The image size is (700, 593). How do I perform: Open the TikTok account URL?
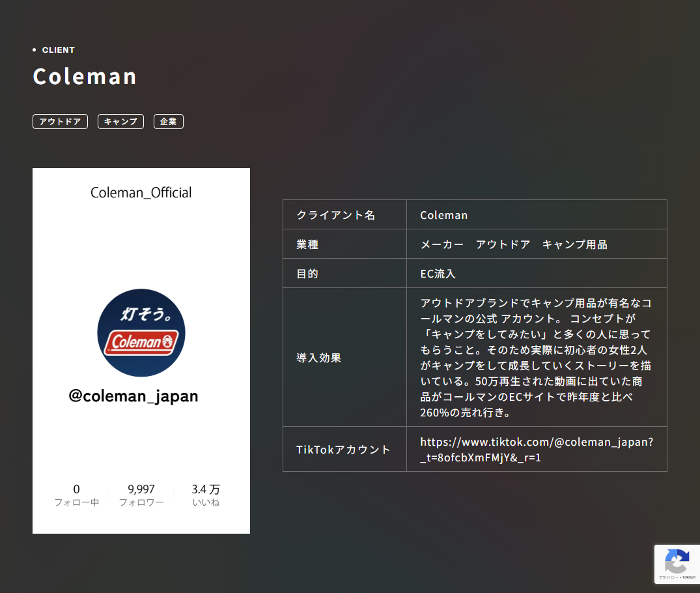[536, 450]
